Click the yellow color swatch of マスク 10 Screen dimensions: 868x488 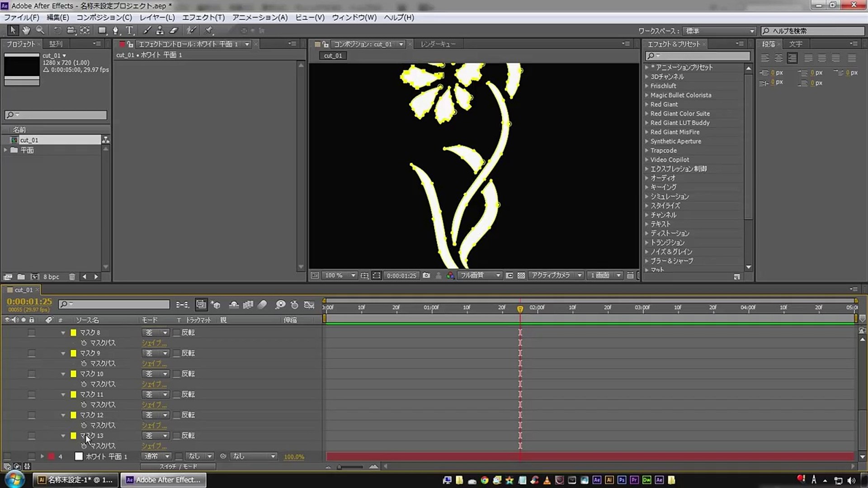73,374
